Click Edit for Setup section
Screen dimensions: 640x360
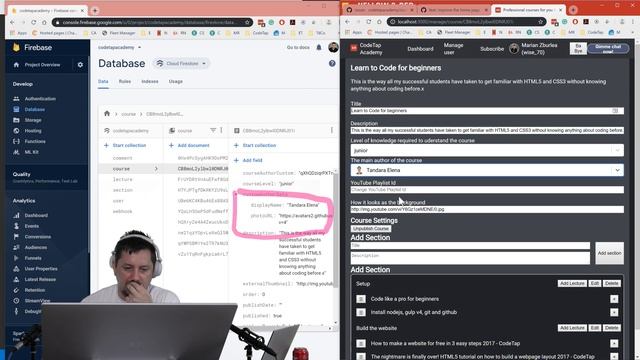click(595, 283)
